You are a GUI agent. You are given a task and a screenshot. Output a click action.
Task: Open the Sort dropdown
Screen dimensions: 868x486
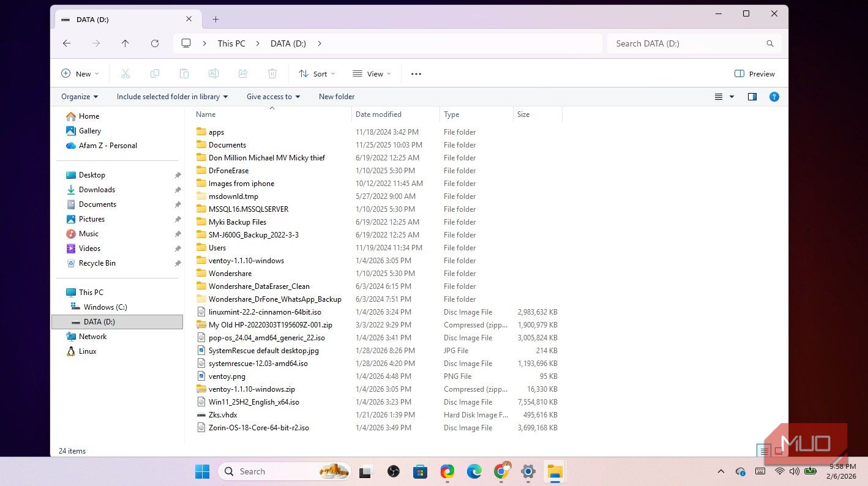pyautogui.click(x=317, y=73)
